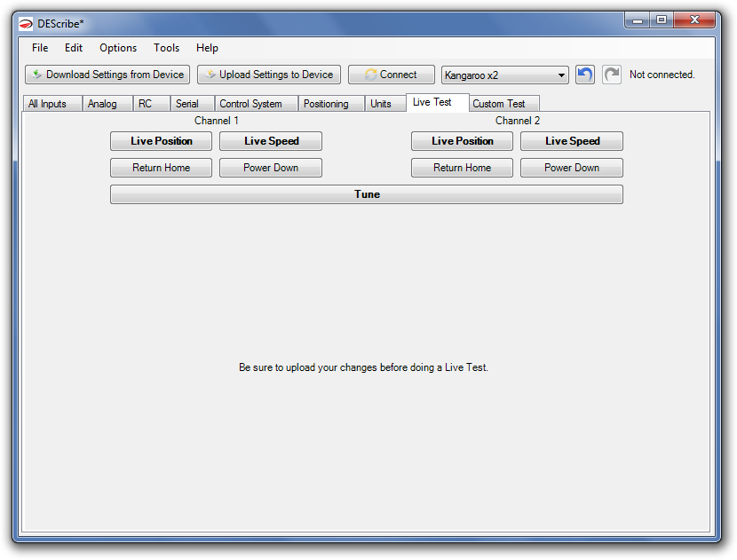Screen dimensions: 737x560
Task: Start Live Position for Channel 1
Action: point(161,141)
